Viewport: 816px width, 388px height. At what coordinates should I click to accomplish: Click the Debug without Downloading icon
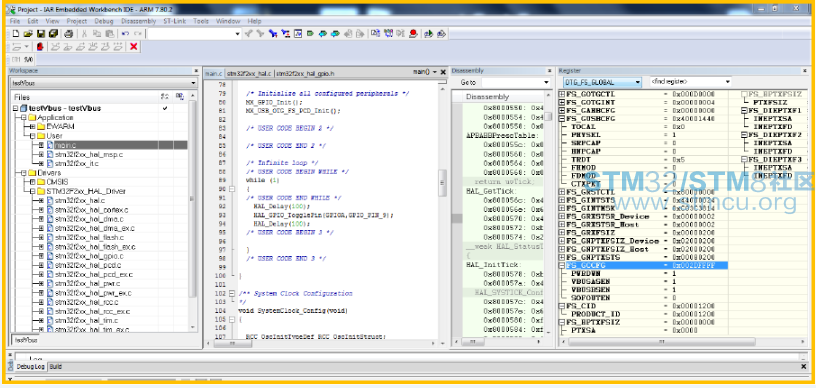click(x=441, y=34)
